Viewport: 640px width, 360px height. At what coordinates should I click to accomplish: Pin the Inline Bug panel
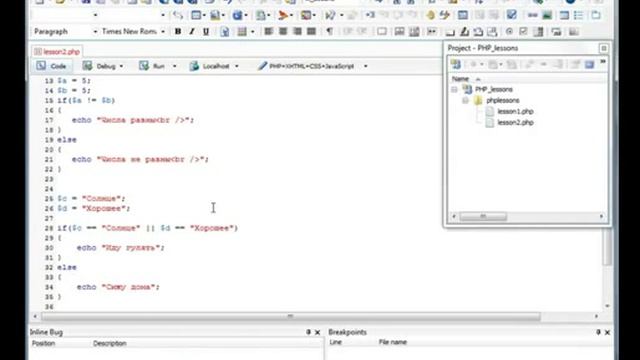(x=308, y=332)
